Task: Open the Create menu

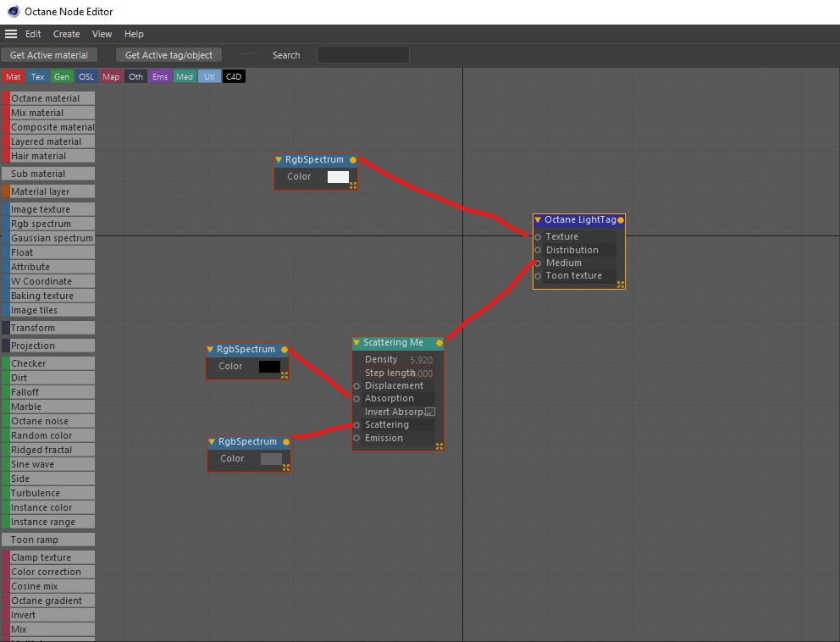Action: click(x=66, y=34)
